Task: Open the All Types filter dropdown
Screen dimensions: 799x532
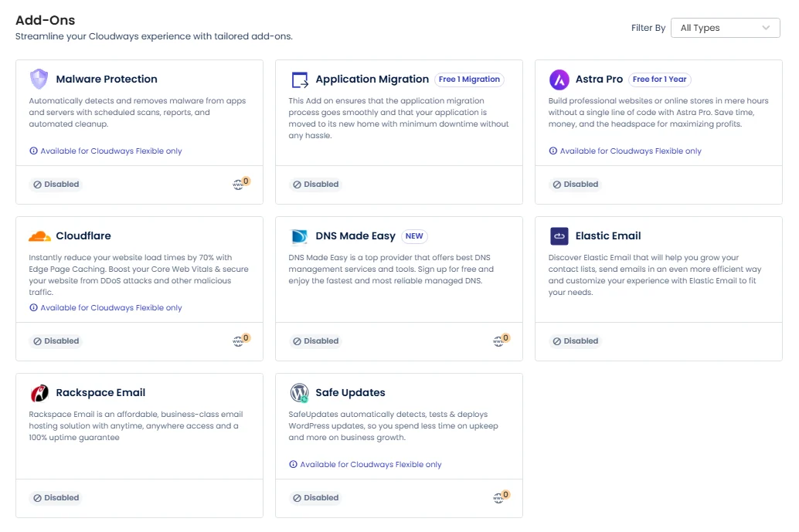Action: (x=725, y=27)
